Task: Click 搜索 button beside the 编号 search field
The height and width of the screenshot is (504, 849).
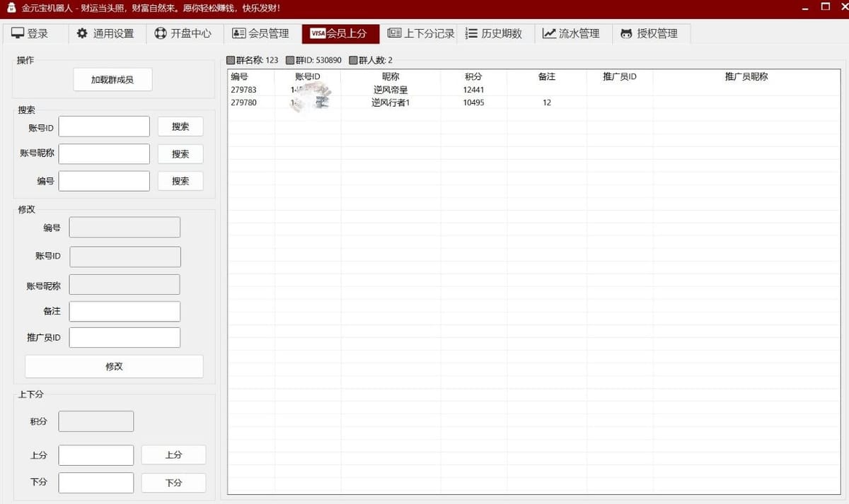Action: coord(180,181)
